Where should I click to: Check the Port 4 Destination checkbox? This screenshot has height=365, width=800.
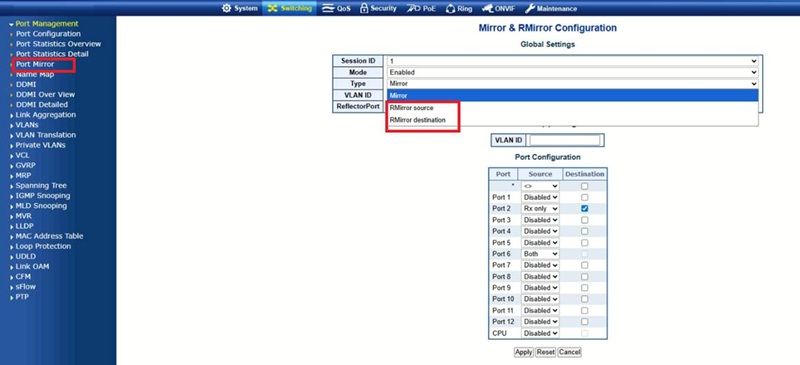click(585, 231)
